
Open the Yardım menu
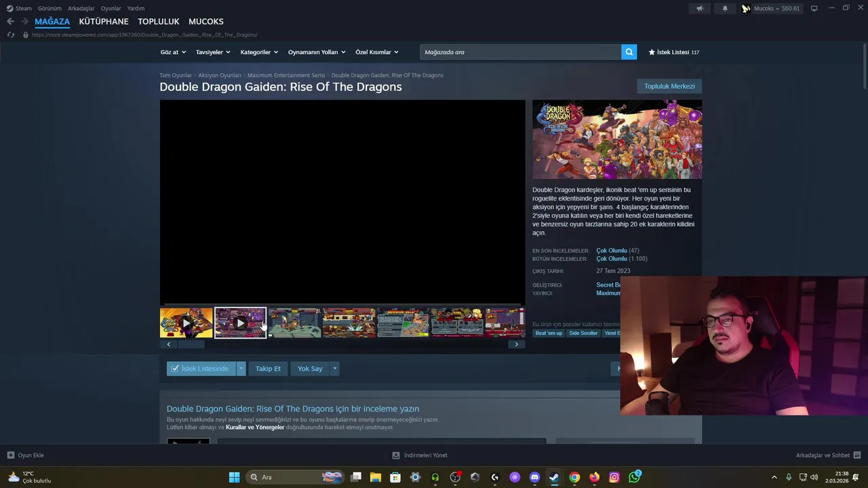[x=136, y=8]
